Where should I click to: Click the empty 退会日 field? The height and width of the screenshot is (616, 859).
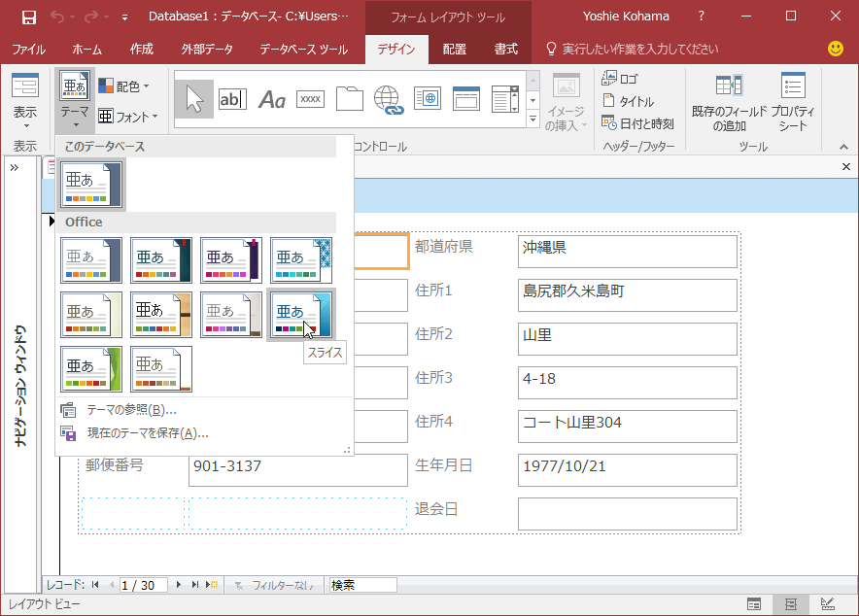(x=628, y=514)
